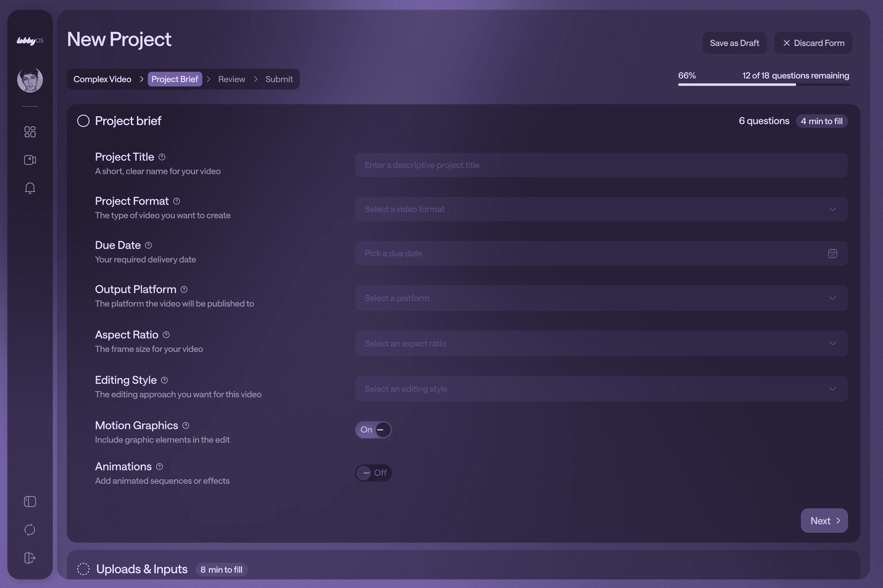Click the refresh sync icon in sidebar

click(30, 529)
